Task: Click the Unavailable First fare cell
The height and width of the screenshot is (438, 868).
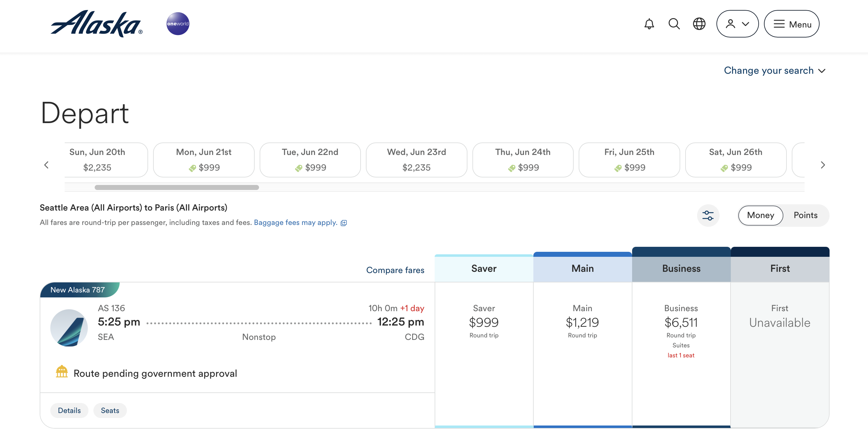Action: [780, 355]
